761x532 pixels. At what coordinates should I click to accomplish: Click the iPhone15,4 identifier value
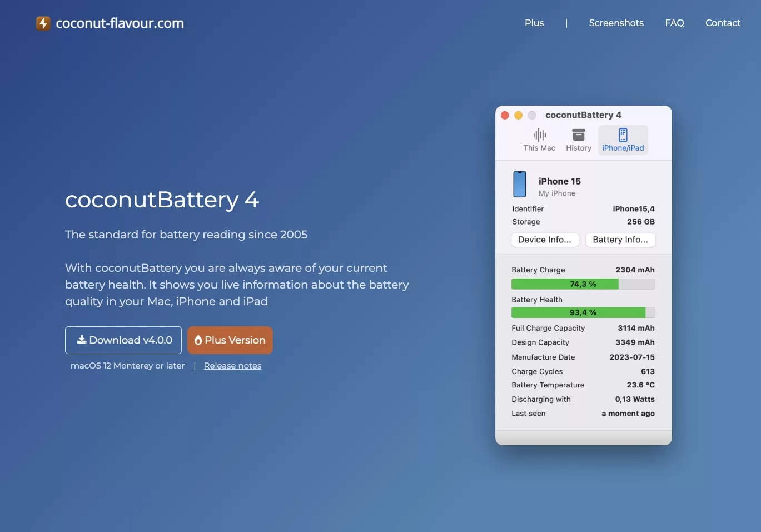click(x=634, y=209)
